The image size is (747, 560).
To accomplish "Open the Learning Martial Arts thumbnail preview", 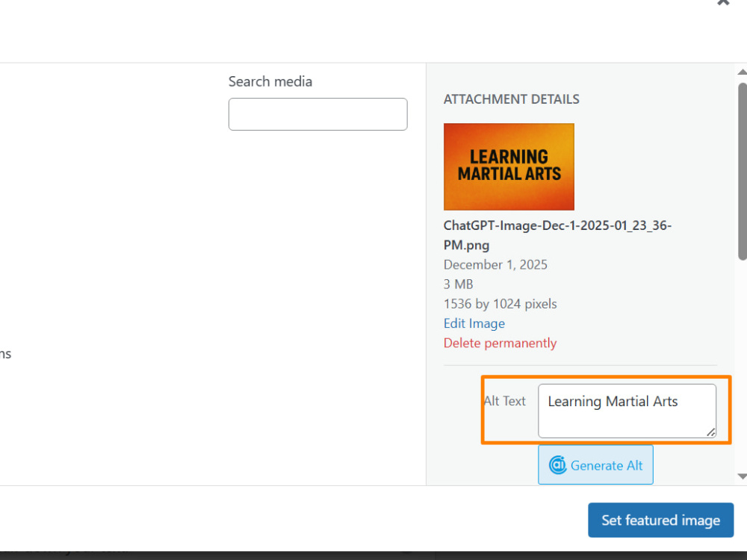I will 509,167.
